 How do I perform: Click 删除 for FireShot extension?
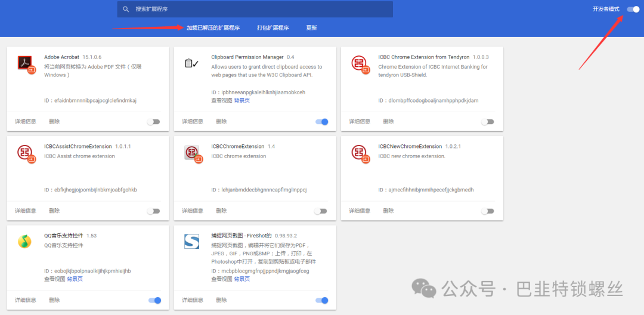pyautogui.click(x=221, y=300)
